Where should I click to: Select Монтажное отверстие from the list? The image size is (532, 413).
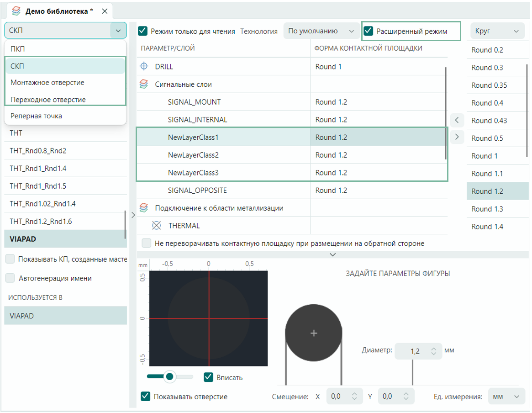click(x=47, y=83)
